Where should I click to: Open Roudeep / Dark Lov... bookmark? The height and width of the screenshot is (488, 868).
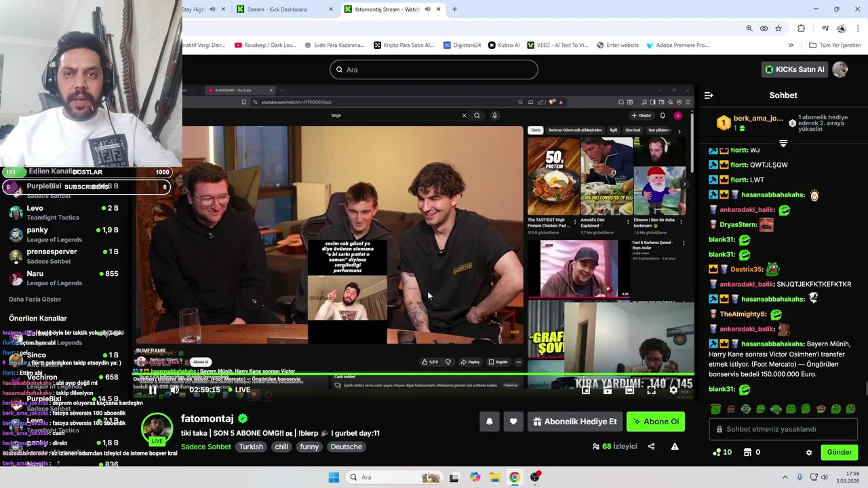click(265, 45)
